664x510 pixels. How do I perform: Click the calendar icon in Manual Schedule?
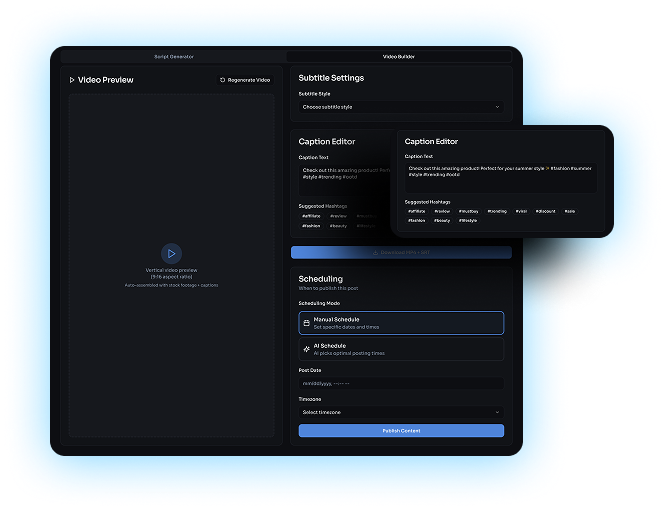(306, 323)
